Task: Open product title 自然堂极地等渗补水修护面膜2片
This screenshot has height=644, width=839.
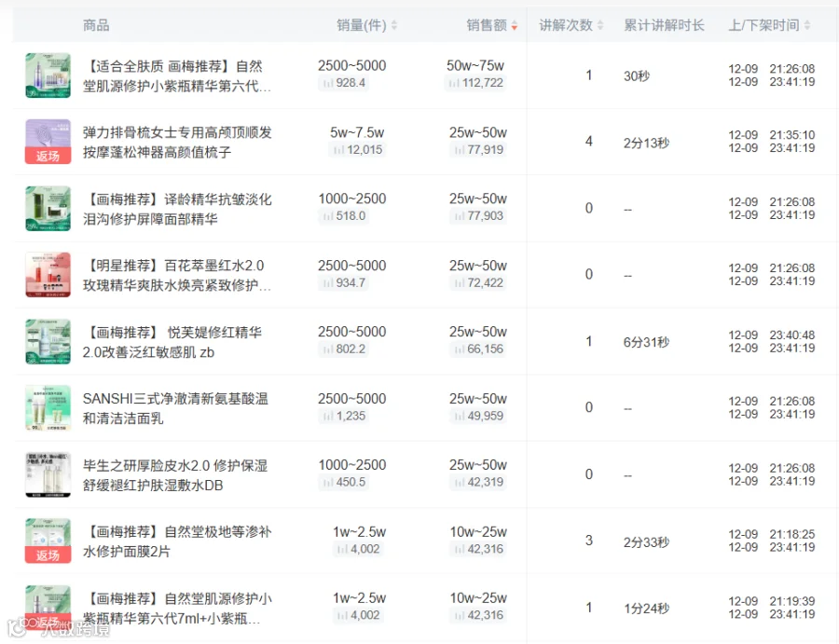Action: [177, 541]
